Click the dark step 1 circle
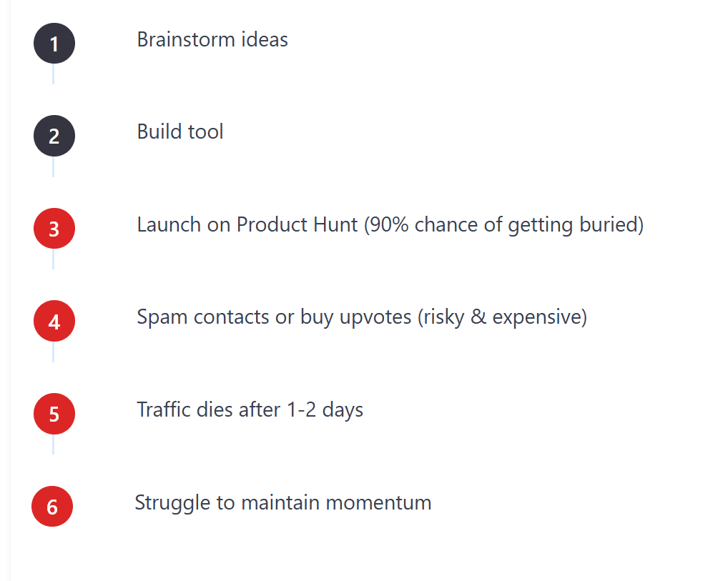 54,44
